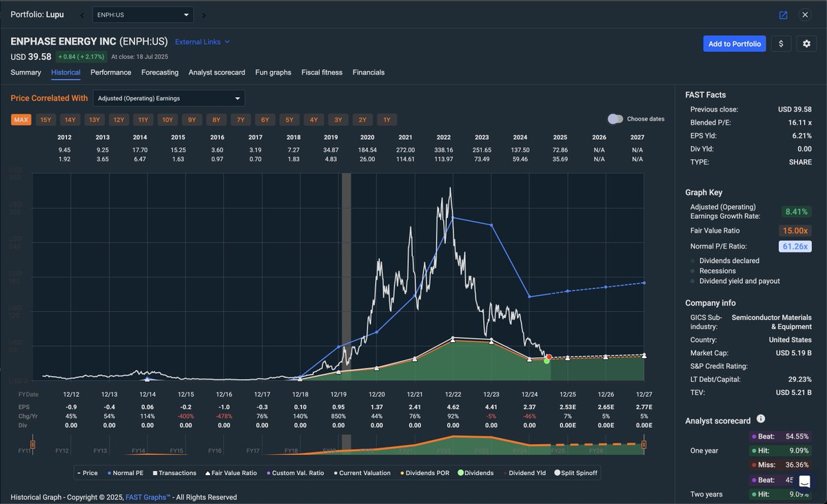
Task: Click green valuation marker on chart
Action: pyautogui.click(x=547, y=361)
